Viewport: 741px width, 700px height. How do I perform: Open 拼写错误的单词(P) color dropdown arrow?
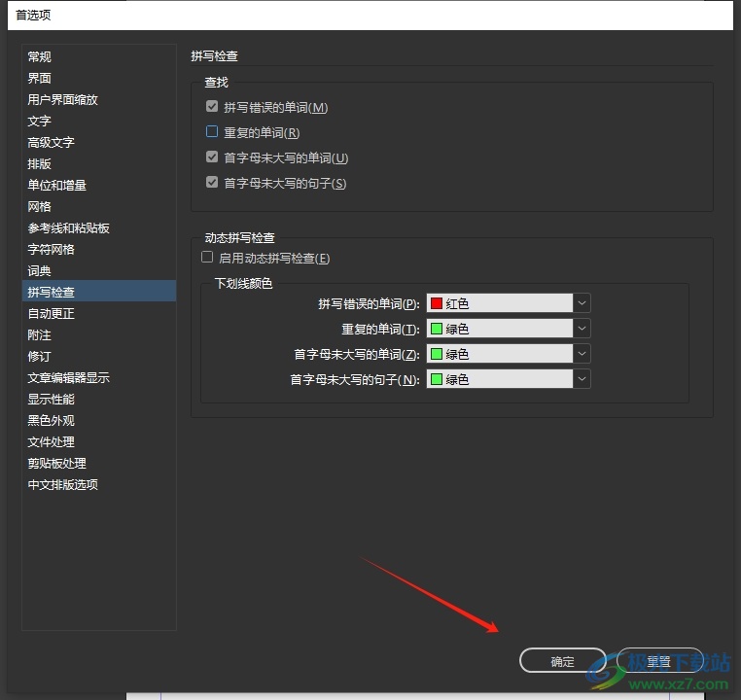coord(582,303)
